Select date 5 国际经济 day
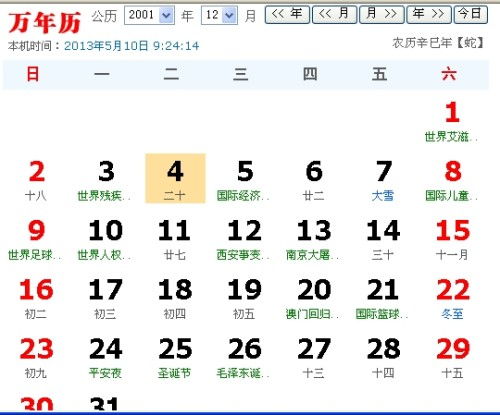The image size is (500, 415). click(x=244, y=180)
